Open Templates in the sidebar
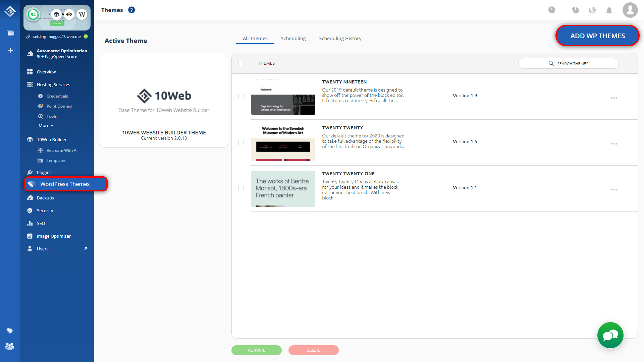The height and width of the screenshot is (362, 644). 56,161
